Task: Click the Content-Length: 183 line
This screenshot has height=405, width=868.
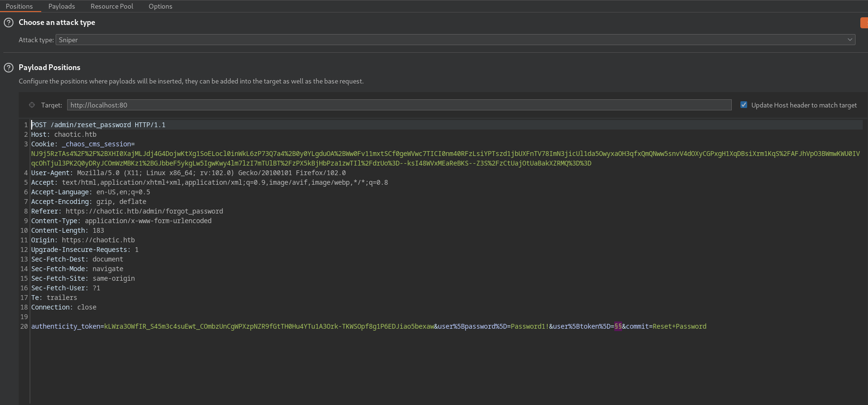Action: [68, 230]
